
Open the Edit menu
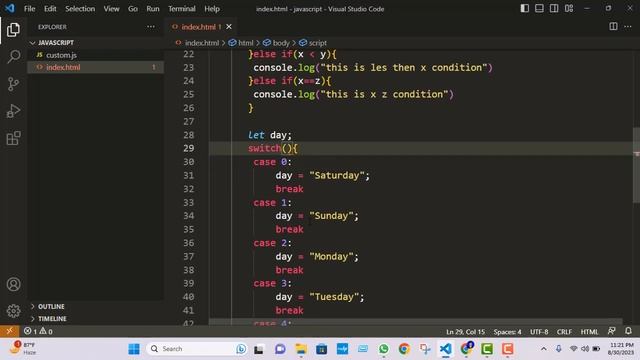coord(50,9)
